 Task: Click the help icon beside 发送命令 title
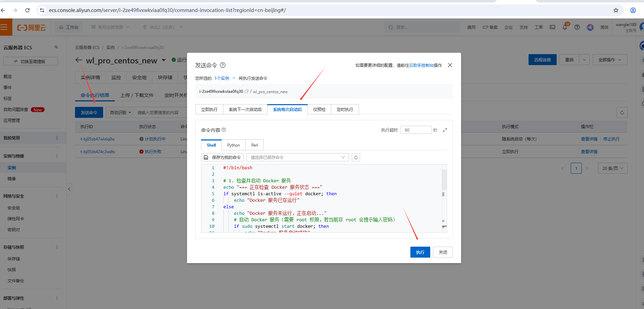pyautogui.click(x=223, y=65)
